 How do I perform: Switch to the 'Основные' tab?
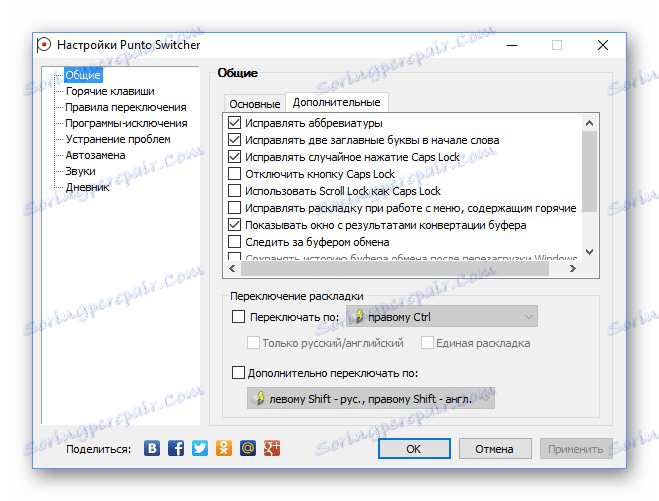[x=254, y=104]
